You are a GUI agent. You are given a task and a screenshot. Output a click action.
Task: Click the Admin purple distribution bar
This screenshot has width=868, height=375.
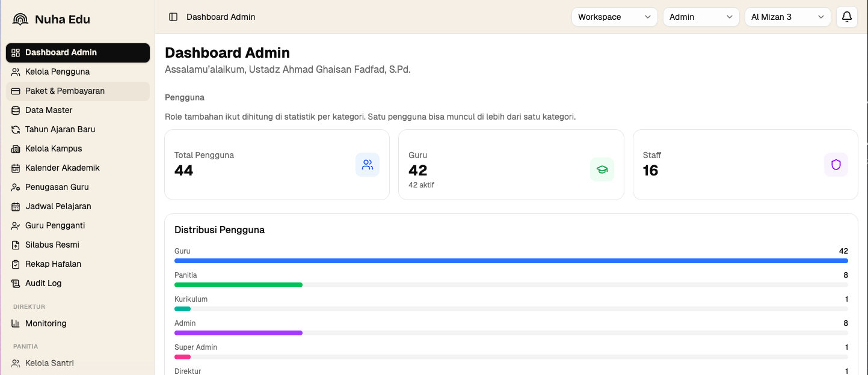[238, 333]
